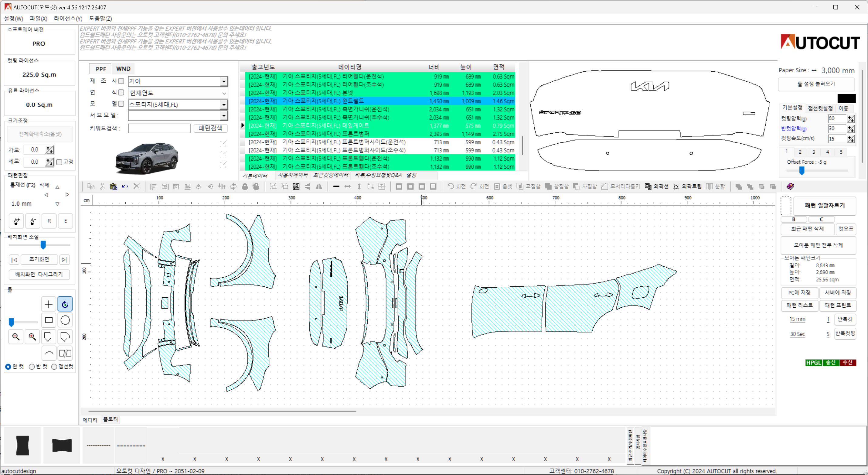Open the 점선컷설정 tab

pos(821,108)
